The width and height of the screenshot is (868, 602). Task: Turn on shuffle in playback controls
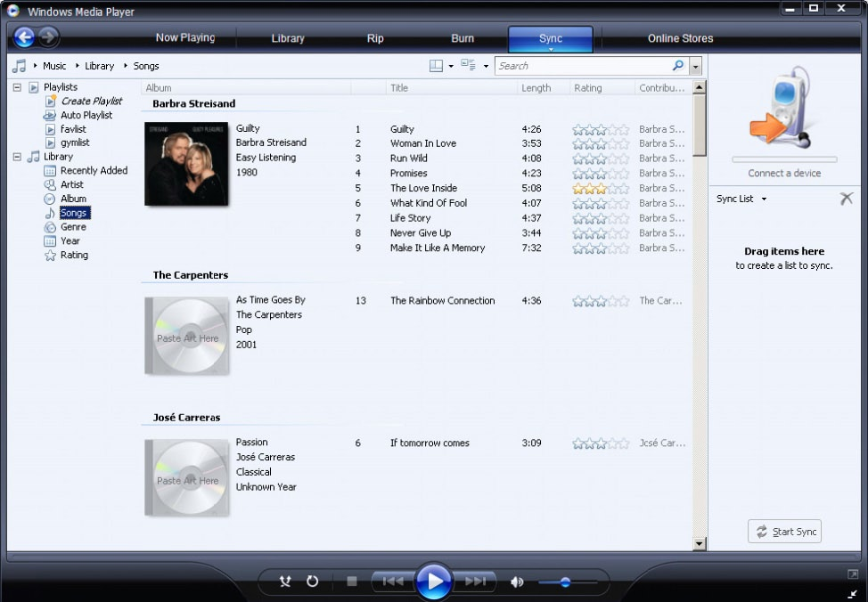pyautogui.click(x=285, y=581)
